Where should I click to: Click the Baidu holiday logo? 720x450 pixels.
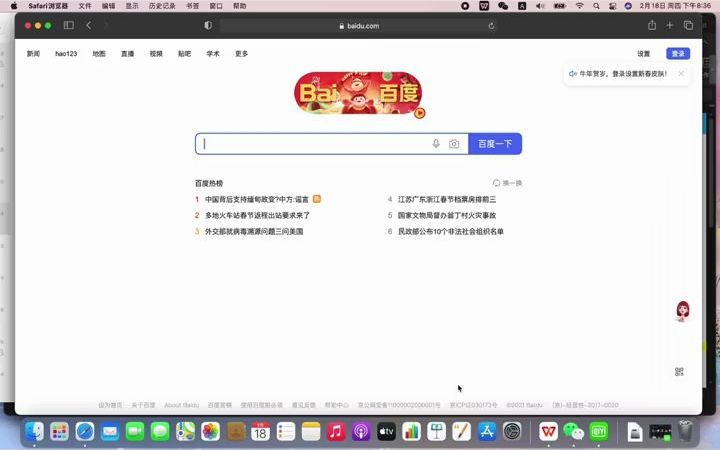(x=358, y=93)
